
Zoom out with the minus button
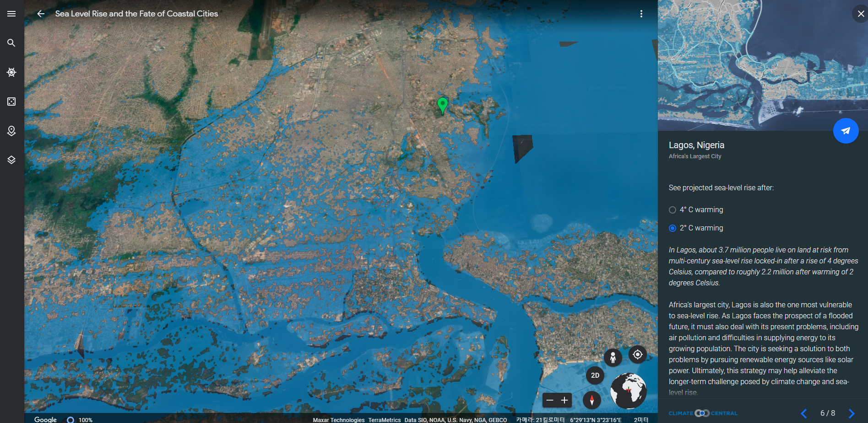pyautogui.click(x=550, y=400)
